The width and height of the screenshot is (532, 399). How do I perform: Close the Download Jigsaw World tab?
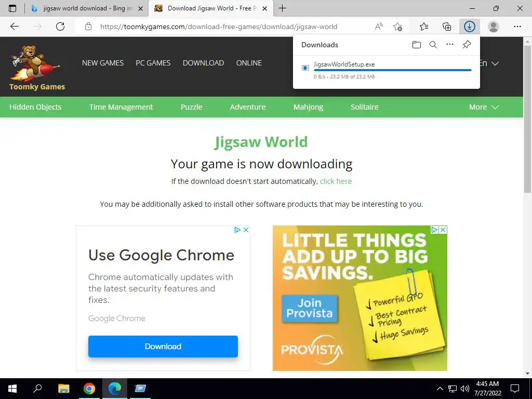tap(265, 8)
